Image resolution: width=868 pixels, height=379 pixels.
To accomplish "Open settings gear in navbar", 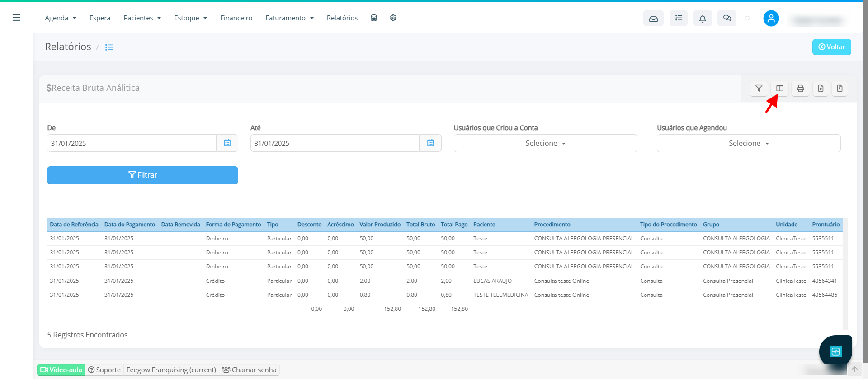I will click(x=393, y=18).
